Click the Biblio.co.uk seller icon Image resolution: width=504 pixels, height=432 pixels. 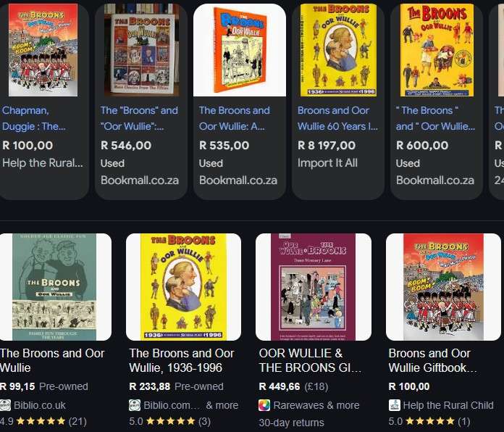coord(5,405)
